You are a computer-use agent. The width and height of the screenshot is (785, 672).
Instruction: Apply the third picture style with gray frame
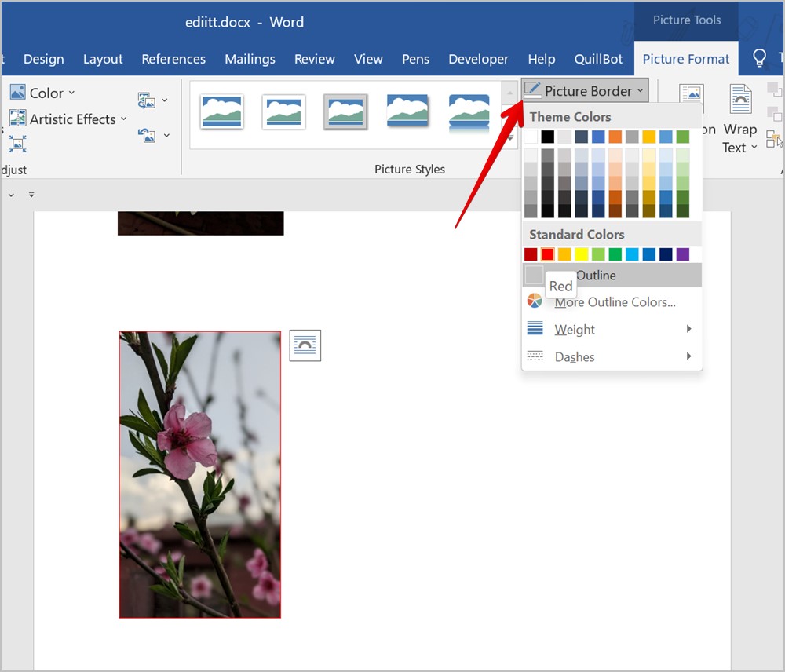(x=345, y=111)
